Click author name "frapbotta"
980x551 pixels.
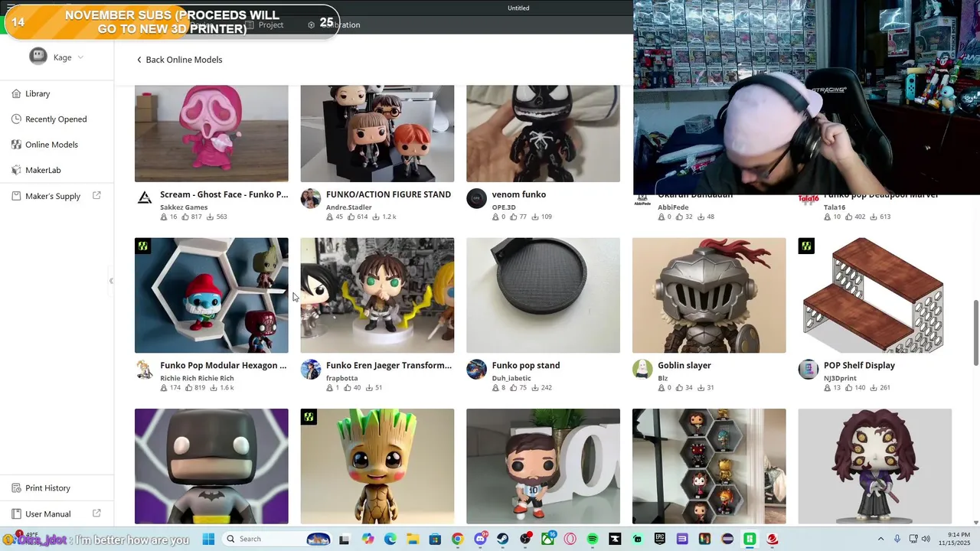(341, 378)
